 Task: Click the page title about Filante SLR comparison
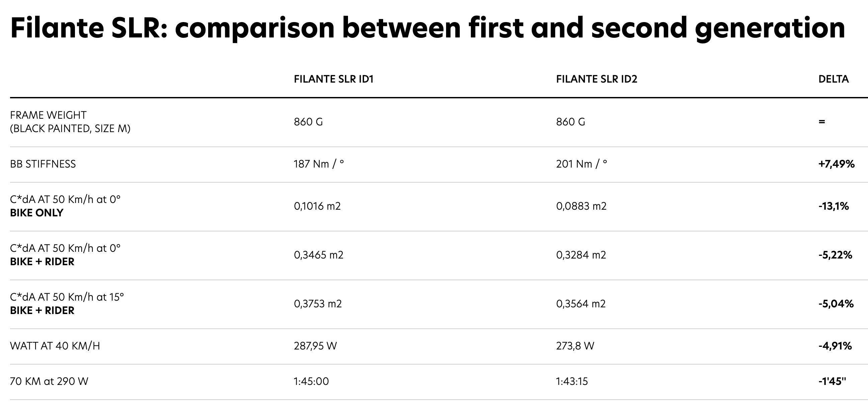click(428, 28)
